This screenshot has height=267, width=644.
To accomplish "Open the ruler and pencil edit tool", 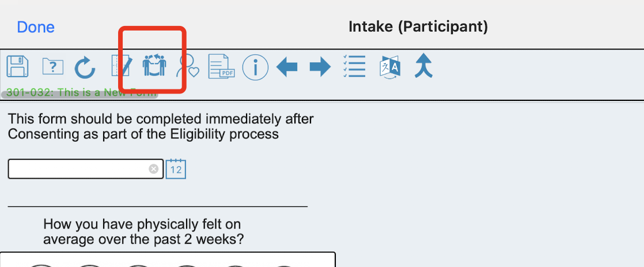I will click(x=122, y=66).
